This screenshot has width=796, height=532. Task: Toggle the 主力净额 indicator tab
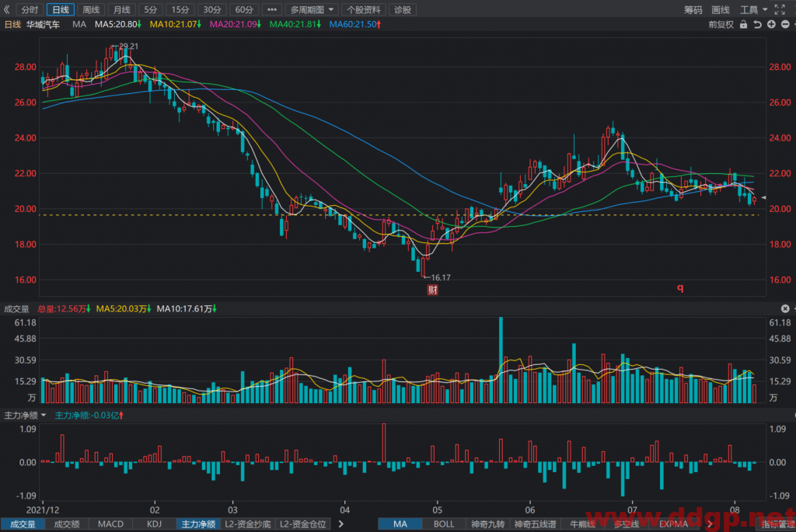tap(198, 524)
